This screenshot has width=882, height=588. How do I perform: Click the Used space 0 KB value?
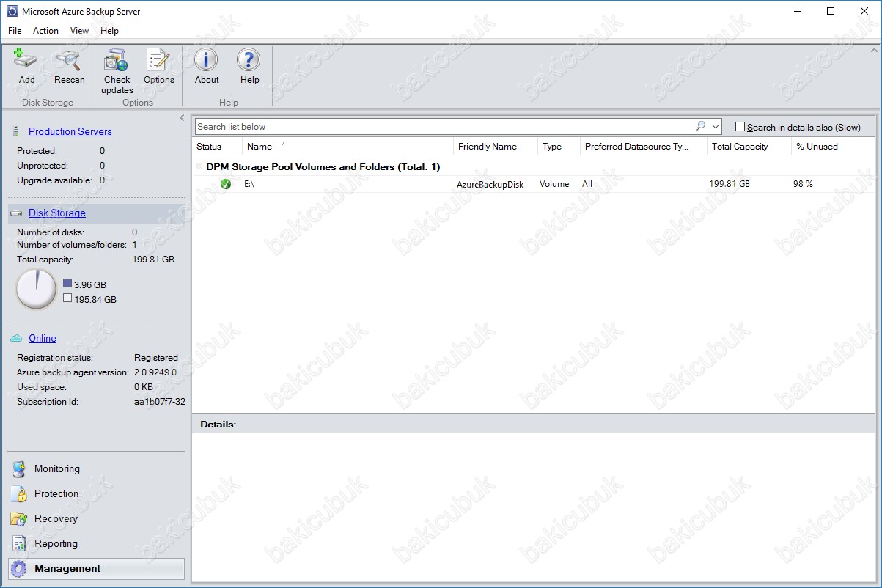pyautogui.click(x=143, y=387)
